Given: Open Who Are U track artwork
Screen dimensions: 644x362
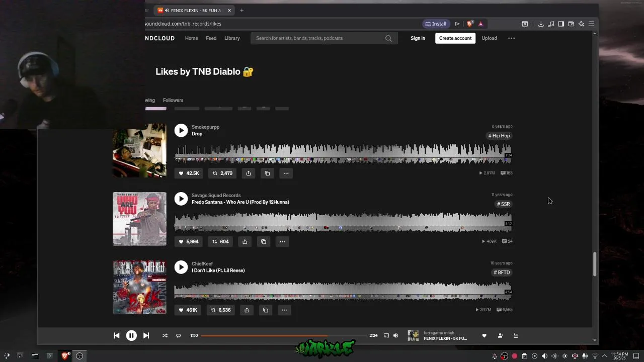Looking at the screenshot, I should [x=139, y=219].
